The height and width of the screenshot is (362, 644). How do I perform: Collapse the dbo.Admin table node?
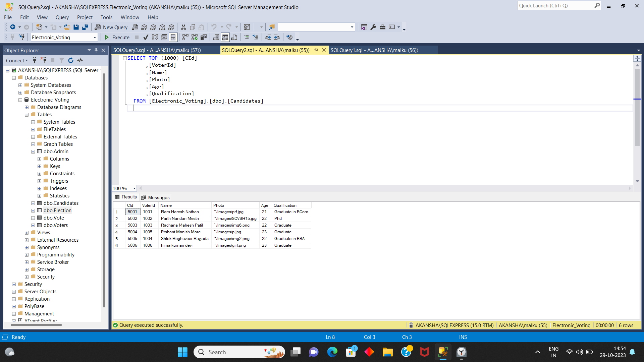33,152
